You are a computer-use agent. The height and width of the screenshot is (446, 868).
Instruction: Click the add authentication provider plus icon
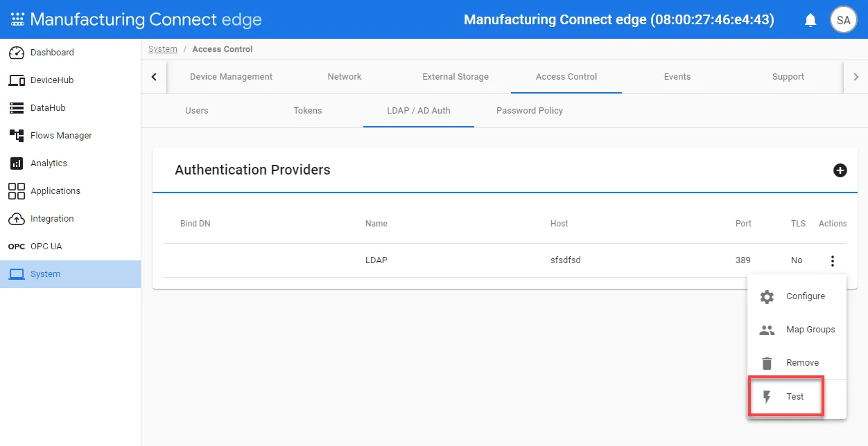(x=840, y=170)
